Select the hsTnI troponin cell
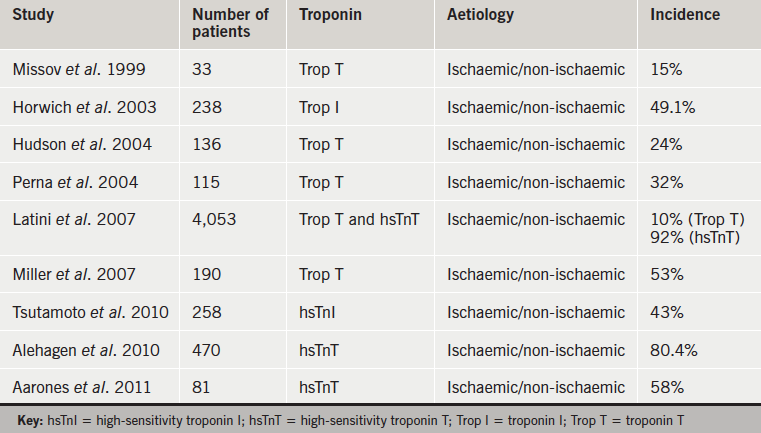This screenshot has height=433, width=761. (319, 311)
